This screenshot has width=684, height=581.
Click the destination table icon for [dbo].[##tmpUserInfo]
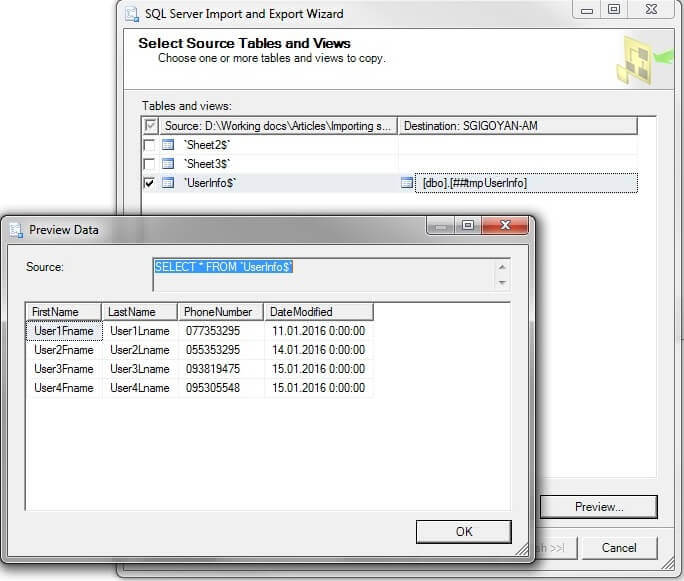point(407,183)
